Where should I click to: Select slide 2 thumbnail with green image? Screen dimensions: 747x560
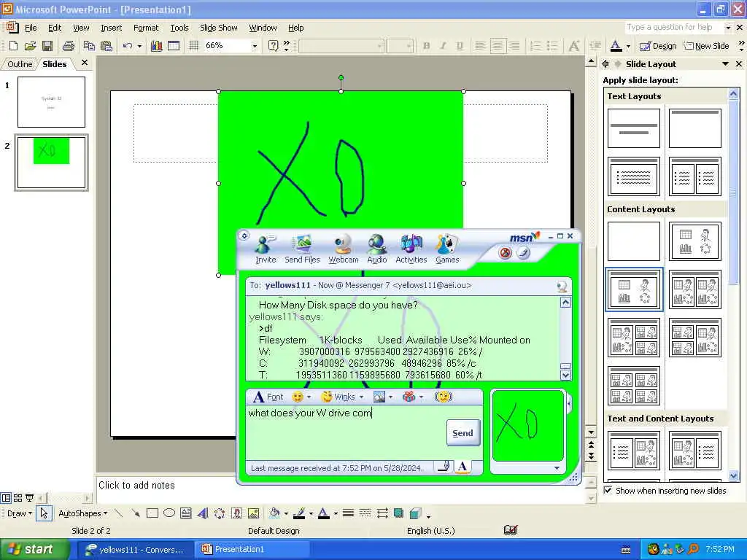pos(52,163)
